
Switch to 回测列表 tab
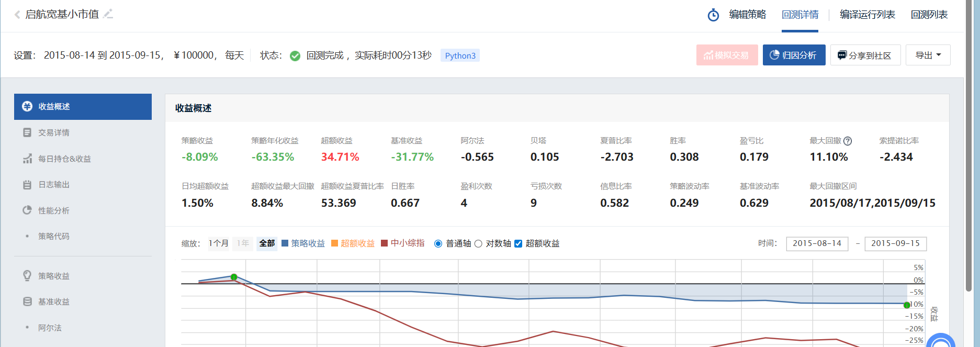click(929, 15)
